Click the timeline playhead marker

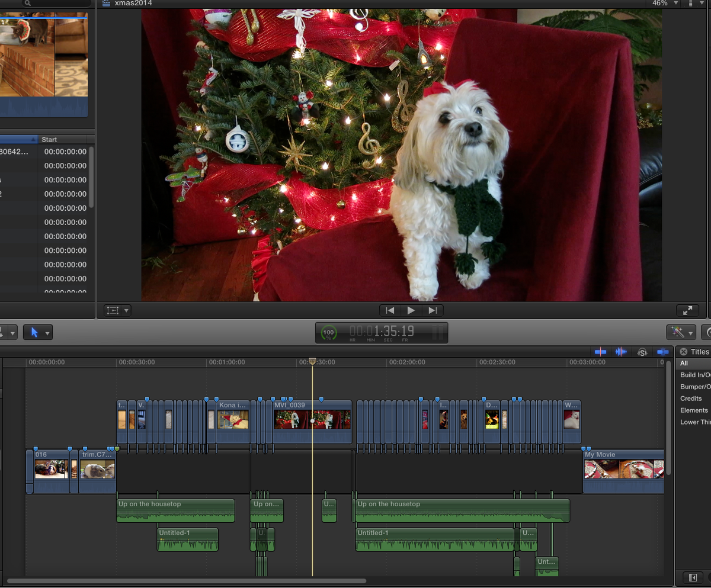[x=312, y=361]
